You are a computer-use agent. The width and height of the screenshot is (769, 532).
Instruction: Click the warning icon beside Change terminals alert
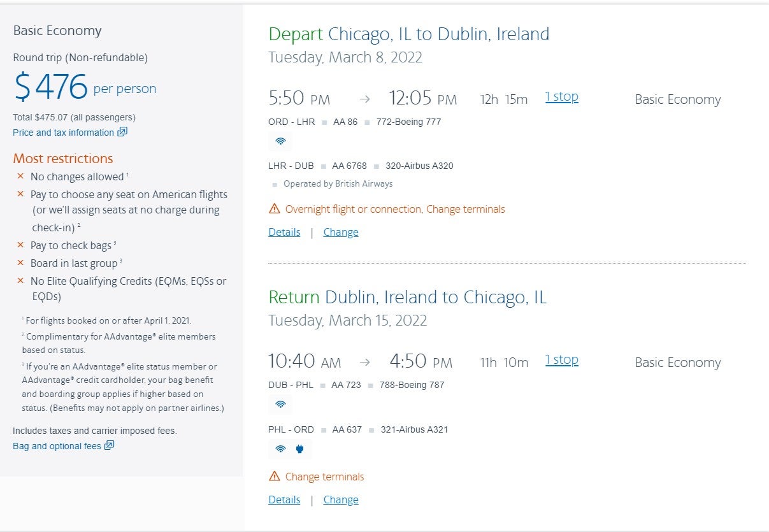point(274,476)
